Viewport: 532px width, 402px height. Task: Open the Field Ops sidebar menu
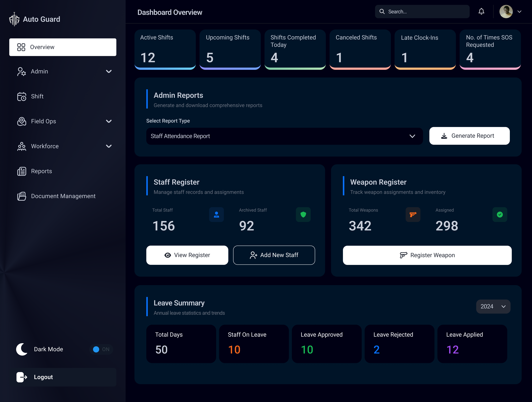coord(63,121)
